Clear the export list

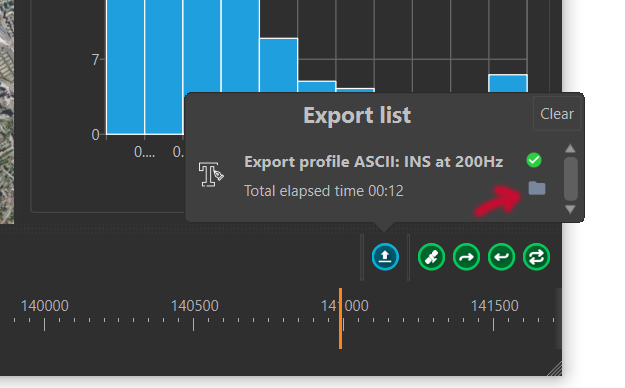tap(557, 114)
